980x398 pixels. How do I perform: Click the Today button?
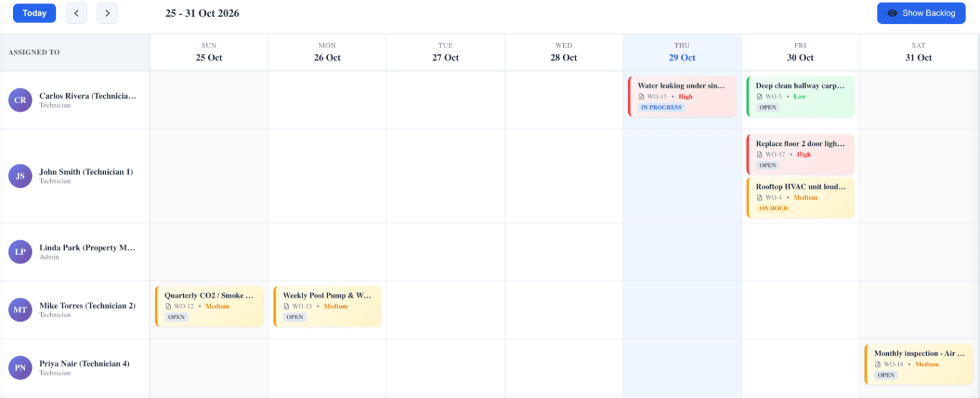34,13
